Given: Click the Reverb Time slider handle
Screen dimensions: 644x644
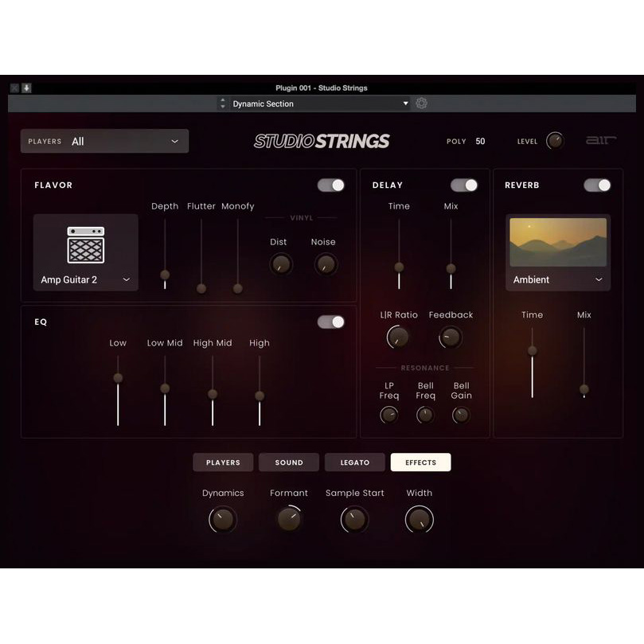Looking at the screenshot, I should 533,351.
